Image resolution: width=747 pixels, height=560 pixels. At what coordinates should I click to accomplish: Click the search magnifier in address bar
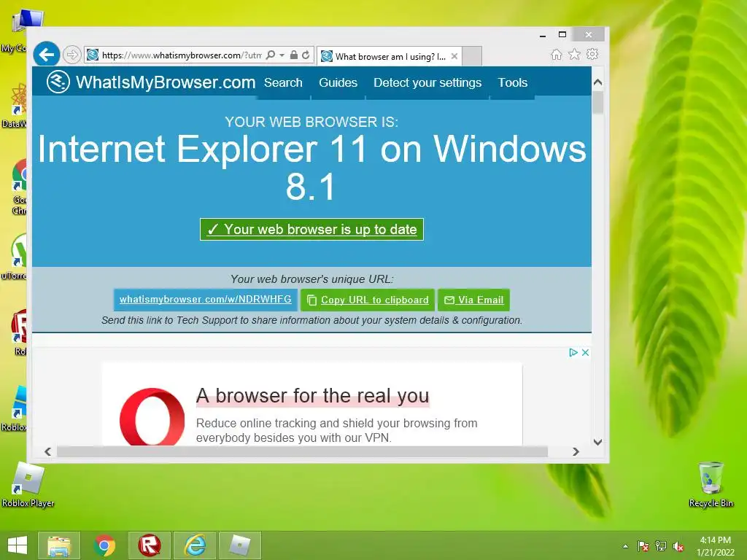coord(271,55)
